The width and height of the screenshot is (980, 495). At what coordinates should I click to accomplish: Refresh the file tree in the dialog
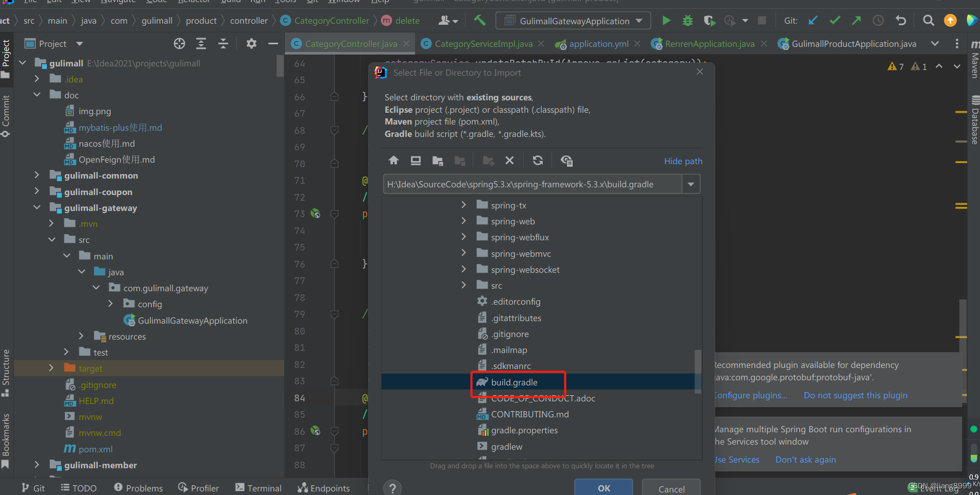click(538, 161)
